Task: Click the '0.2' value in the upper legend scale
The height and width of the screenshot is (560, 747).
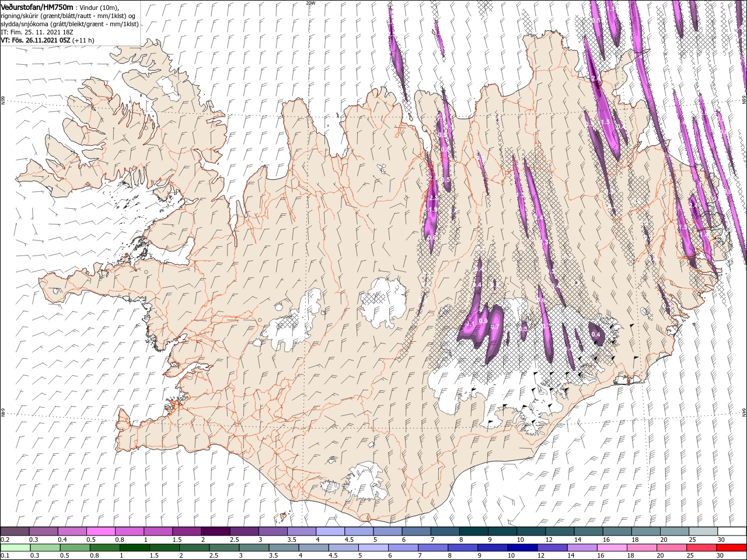Action: click(5, 540)
